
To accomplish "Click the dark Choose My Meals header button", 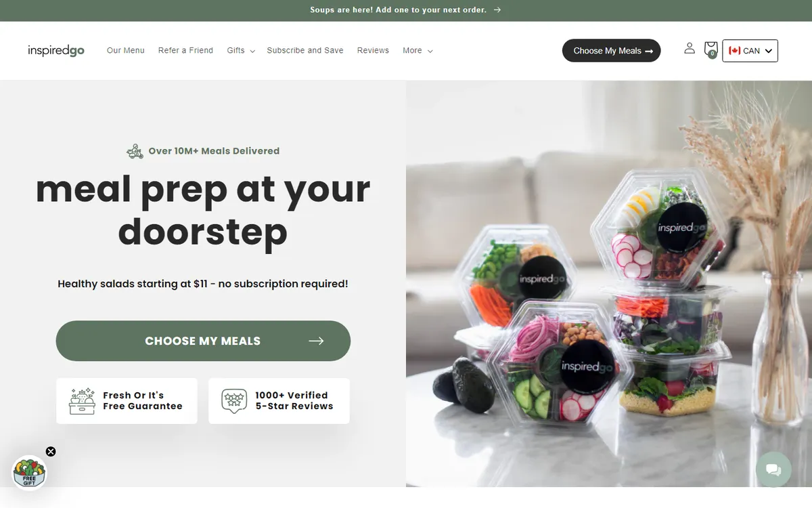I will click(x=611, y=51).
